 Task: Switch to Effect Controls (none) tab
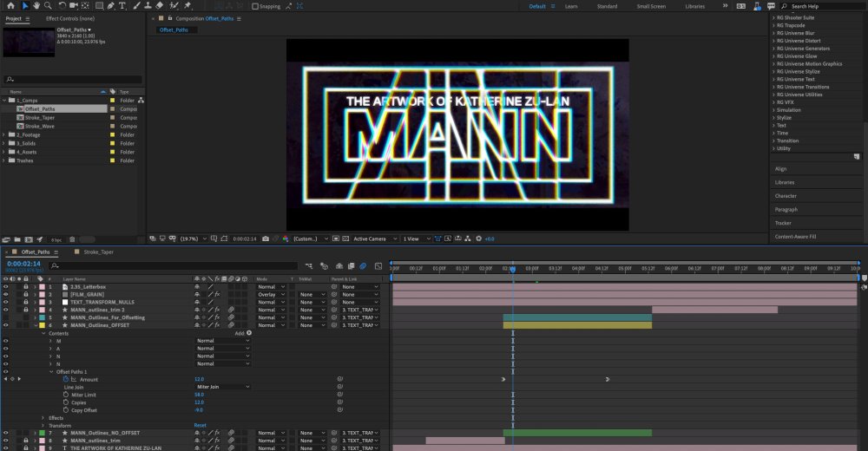70,18
